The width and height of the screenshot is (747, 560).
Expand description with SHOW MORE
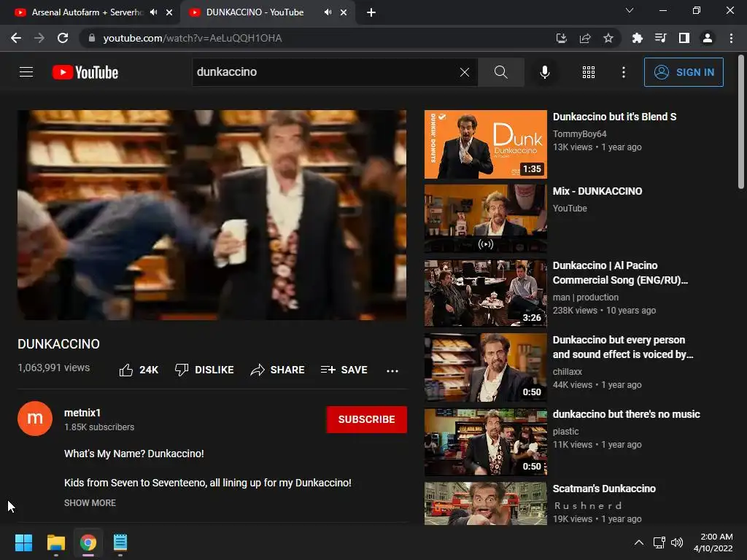(x=90, y=503)
